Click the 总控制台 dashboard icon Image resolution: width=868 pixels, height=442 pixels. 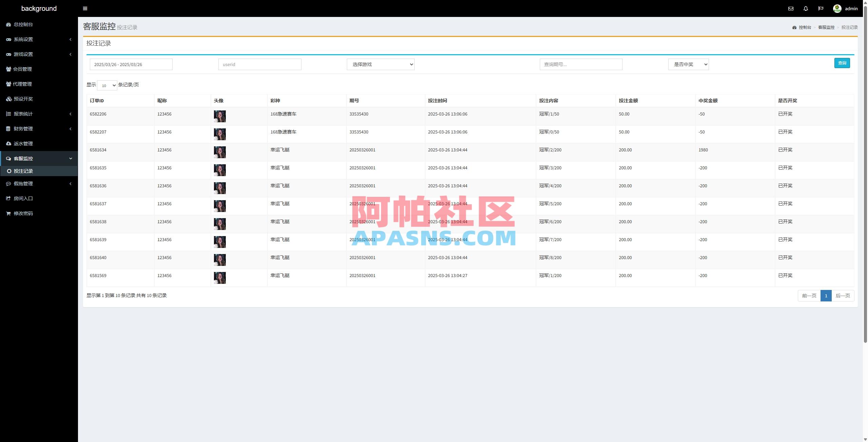click(8, 24)
